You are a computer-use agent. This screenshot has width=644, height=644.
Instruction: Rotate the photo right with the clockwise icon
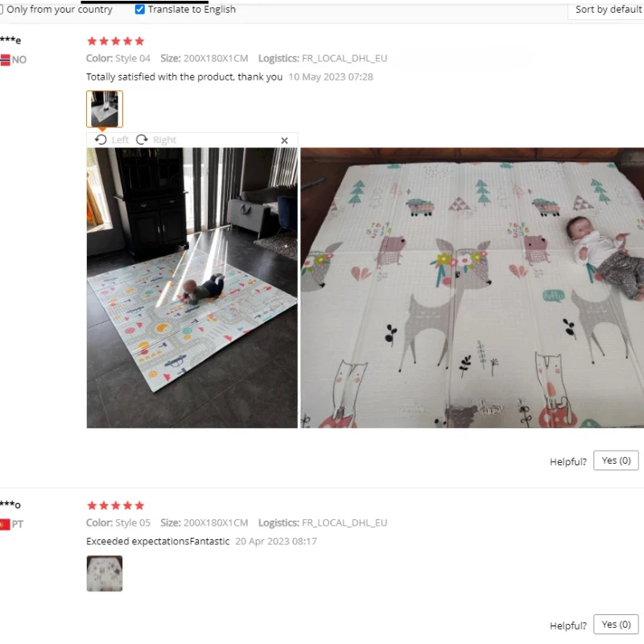coord(142,140)
